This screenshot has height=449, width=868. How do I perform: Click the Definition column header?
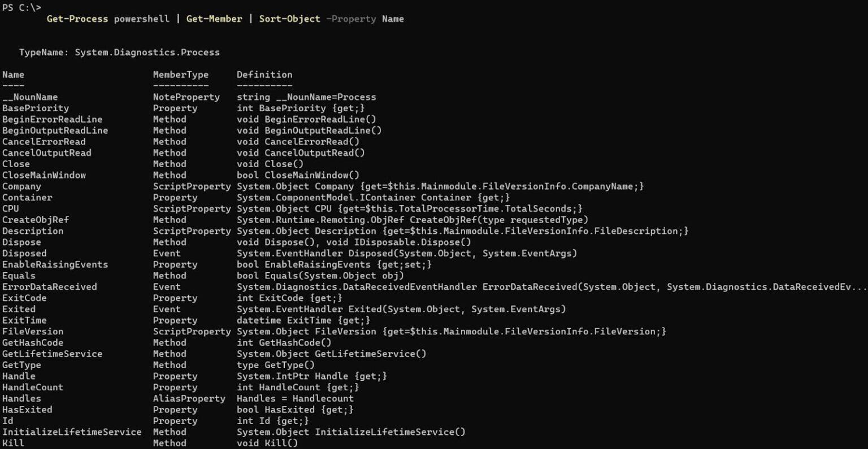tap(264, 75)
